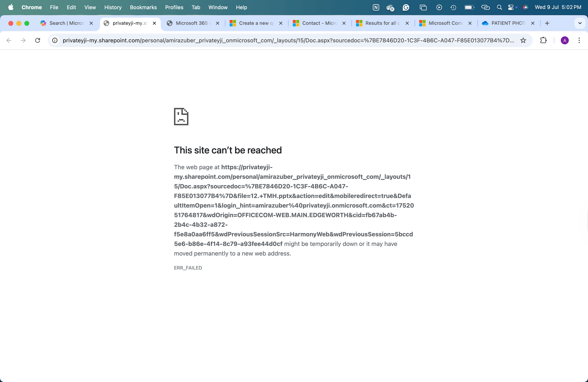The height and width of the screenshot is (382, 588).
Task: Open the Profiles menu
Action: pyautogui.click(x=174, y=7)
